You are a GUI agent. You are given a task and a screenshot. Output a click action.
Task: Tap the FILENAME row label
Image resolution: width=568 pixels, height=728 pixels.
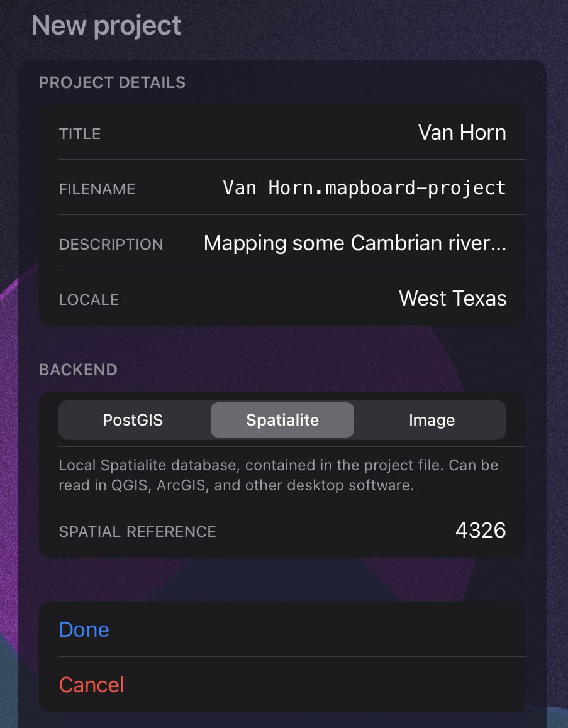point(97,189)
